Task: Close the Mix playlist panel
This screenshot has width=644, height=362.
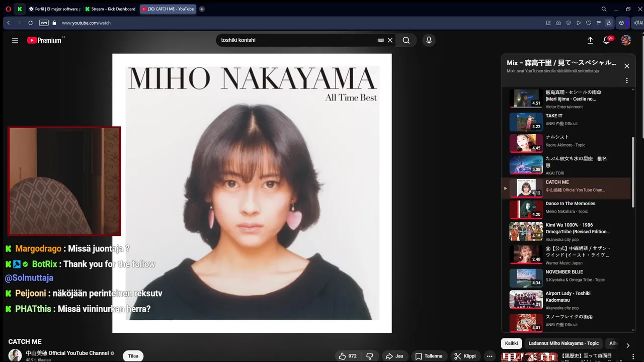Action: click(x=627, y=66)
